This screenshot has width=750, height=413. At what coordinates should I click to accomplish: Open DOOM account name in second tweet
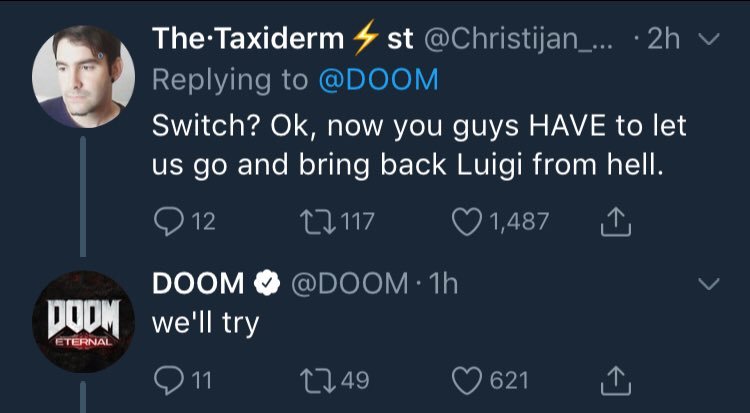[197, 285]
